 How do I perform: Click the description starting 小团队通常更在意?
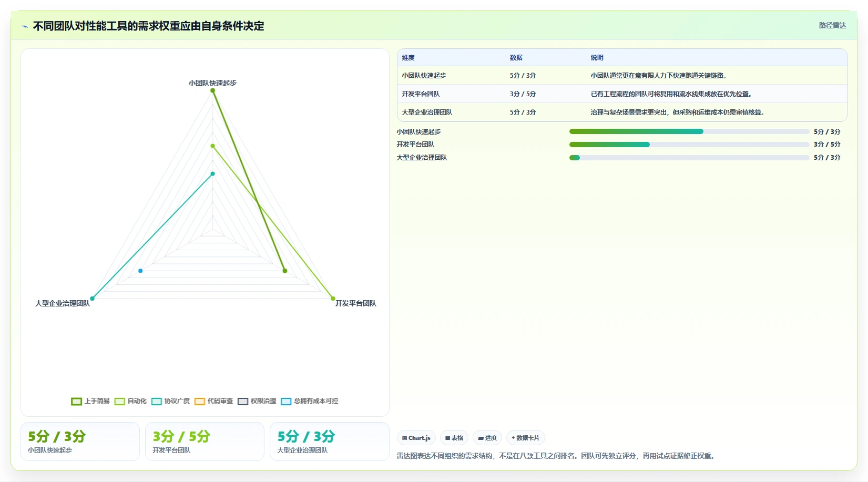tap(659, 76)
